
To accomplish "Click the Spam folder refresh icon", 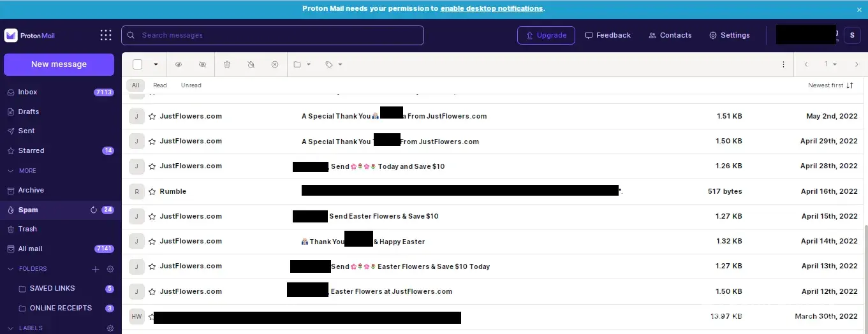I will pos(94,210).
